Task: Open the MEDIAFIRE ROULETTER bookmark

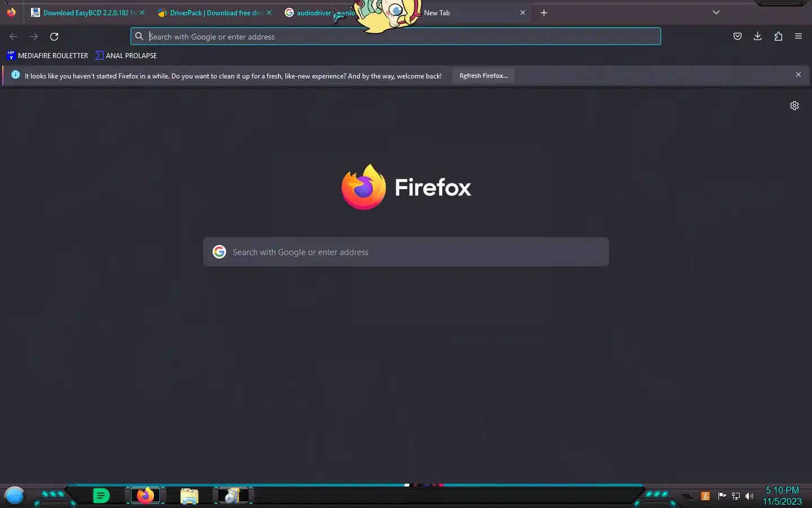Action: coord(47,55)
